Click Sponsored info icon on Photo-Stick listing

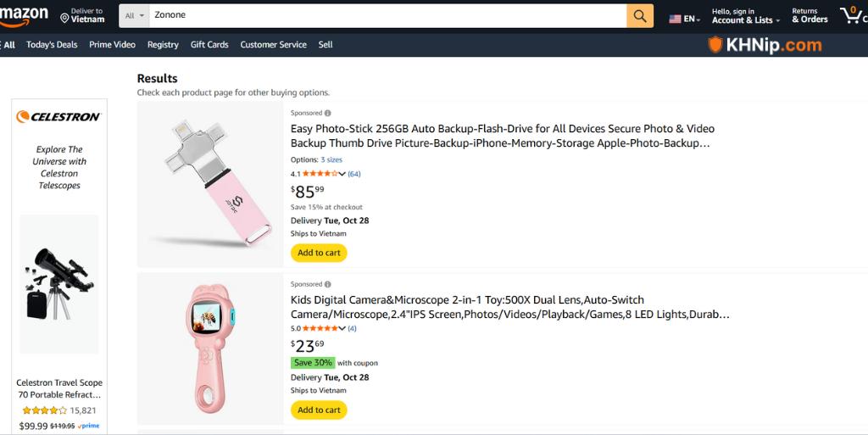click(x=328, y=113)
